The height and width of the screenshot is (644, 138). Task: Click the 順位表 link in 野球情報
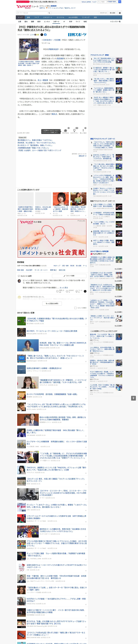[x=72, y=266]
